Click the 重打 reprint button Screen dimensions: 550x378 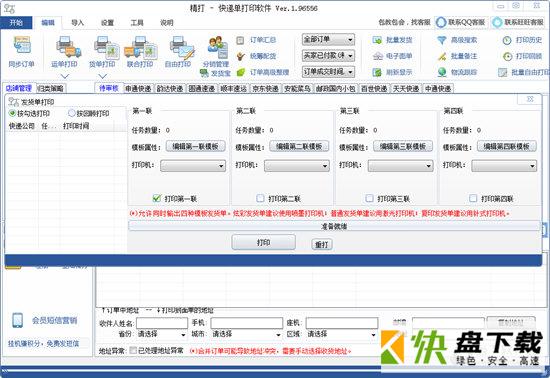(322, 244)
